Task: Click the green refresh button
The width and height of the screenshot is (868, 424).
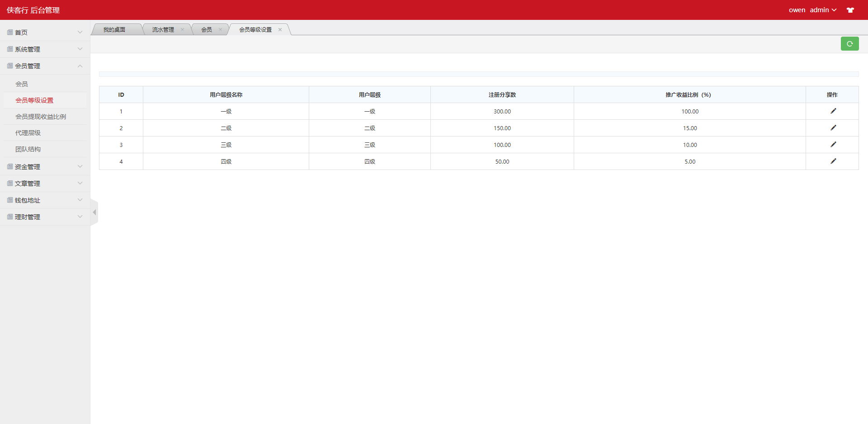Action: point(849,44)
